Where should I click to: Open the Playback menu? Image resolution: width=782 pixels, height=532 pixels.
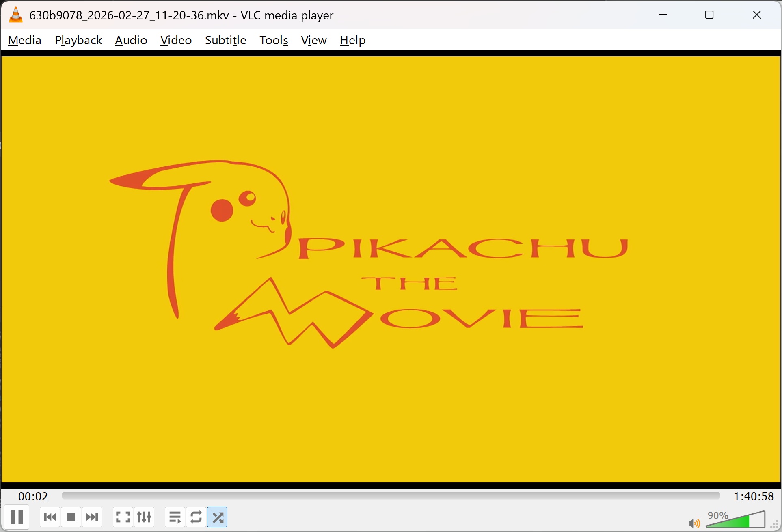click(x=78, y=40)
